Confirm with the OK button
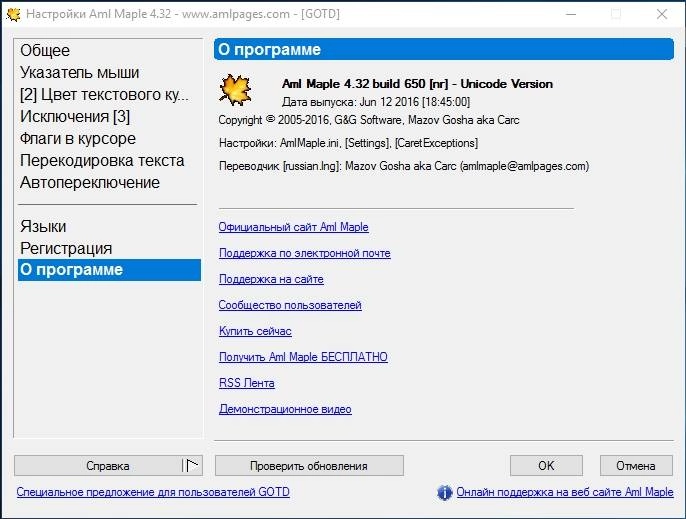Viewport: 686px width, 519px height. [x=546, y=466]
